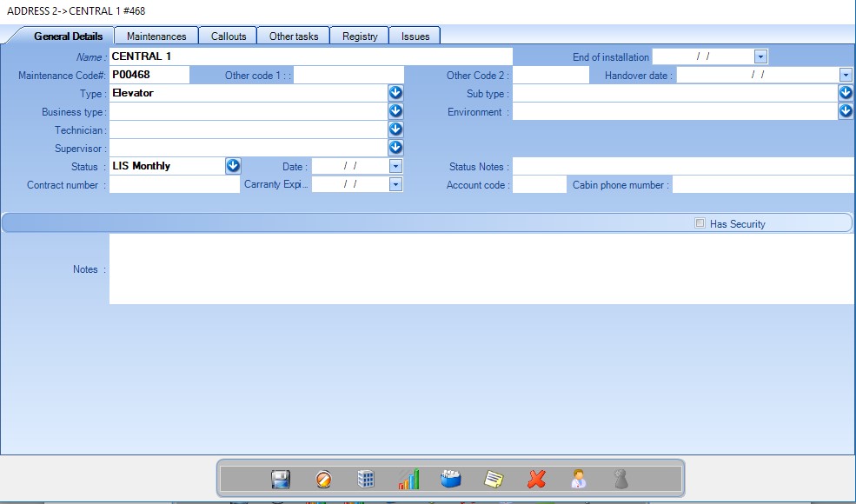
Task: Open the Callouts tab
Action: click(229, 36)
